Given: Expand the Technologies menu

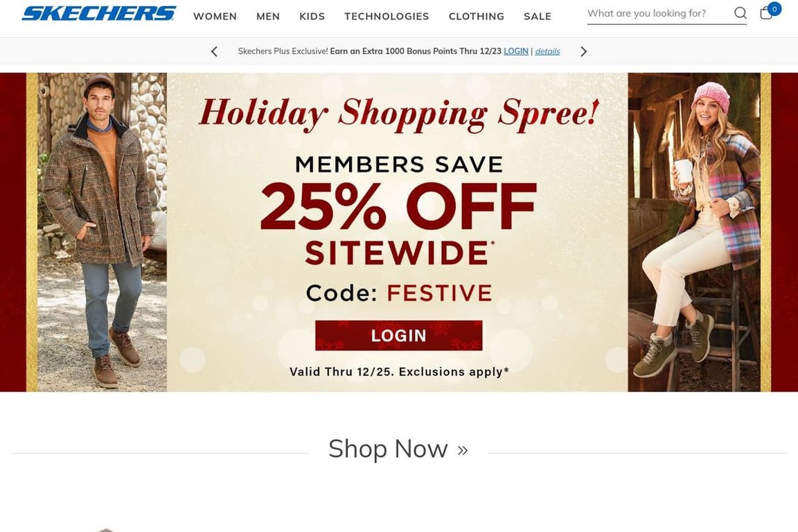Looking at the screenshot, I should coord(387,17).
